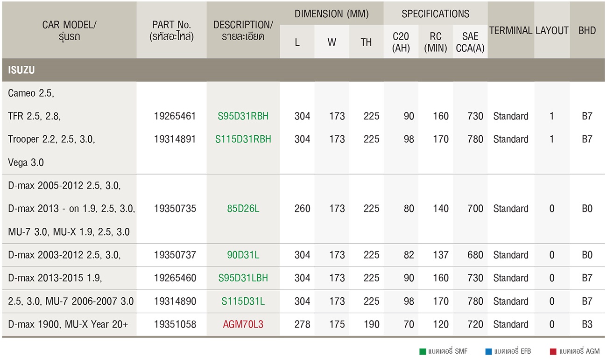Click the S95D31LBH description
Image resolution: width=607 pixels, height=364 pixels.
tap(243, 278)
